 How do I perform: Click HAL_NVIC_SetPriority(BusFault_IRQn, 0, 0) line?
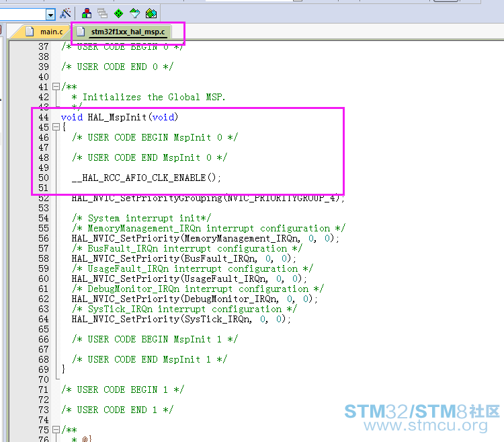click(x=184, y=258)
